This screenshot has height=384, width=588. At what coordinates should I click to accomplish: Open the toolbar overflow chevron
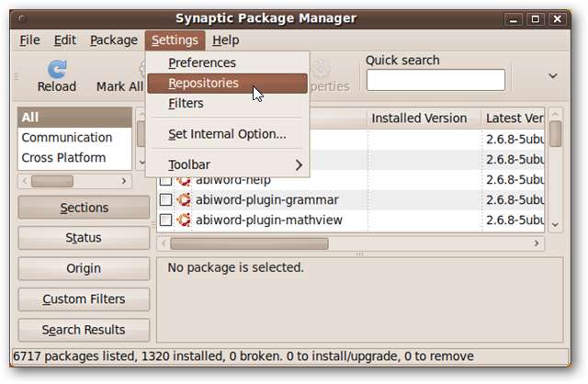pyautogui.click(x=553, y=75)
